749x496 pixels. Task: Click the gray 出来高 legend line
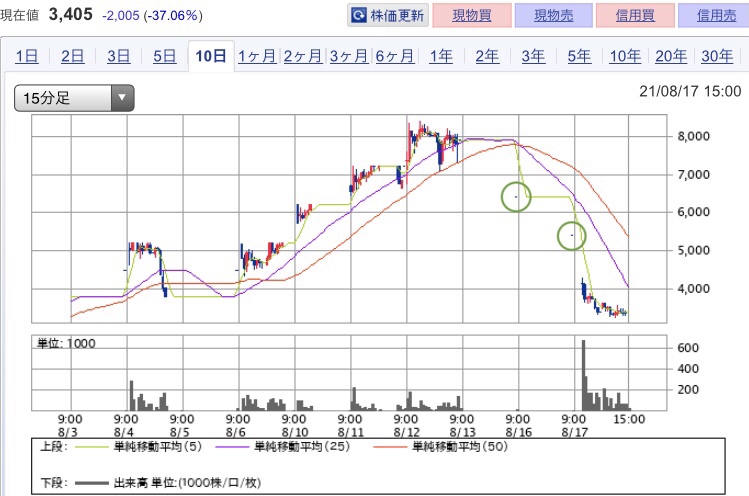point(91,483)
